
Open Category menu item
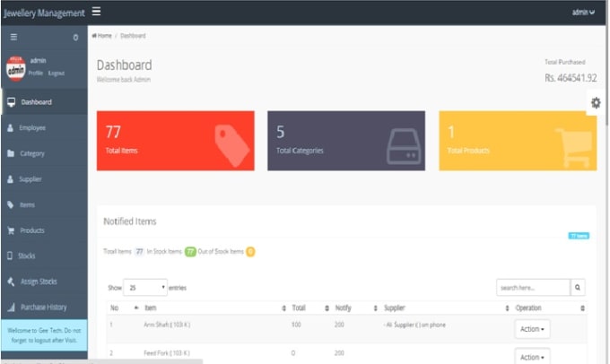(x=44, y=153)
